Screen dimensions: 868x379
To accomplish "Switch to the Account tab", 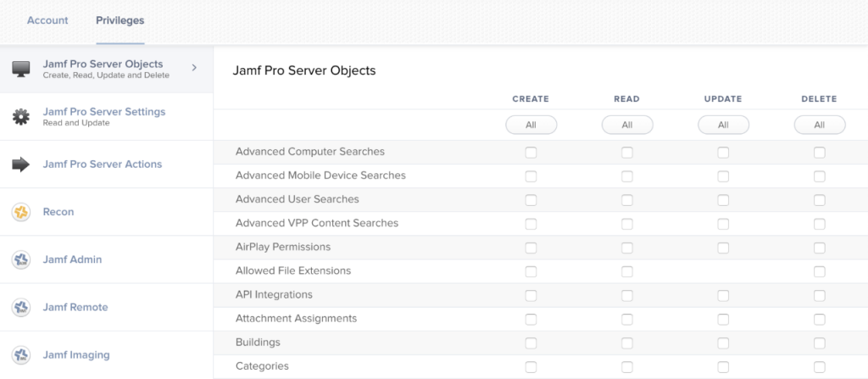I will 47,20.
